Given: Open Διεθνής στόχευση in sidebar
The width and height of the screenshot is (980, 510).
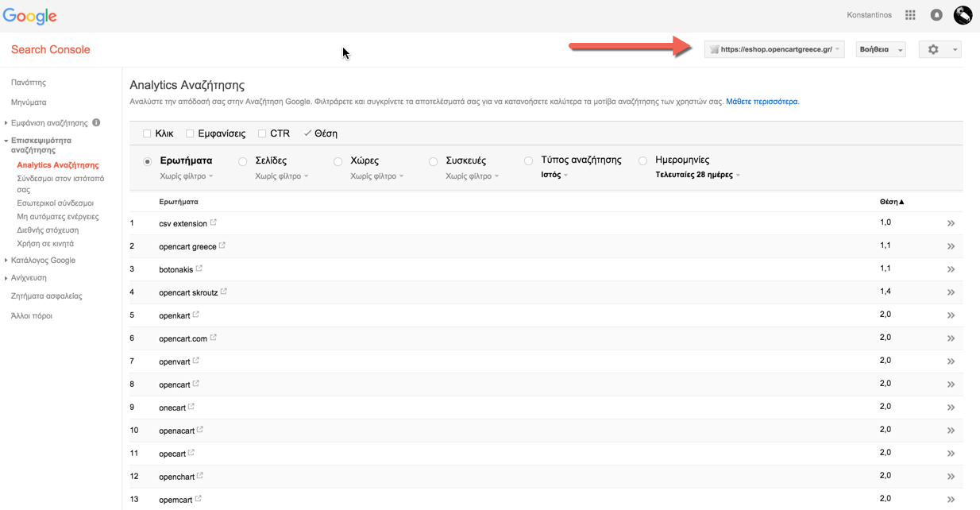Looking at the screenshot, I should click(x=48, y=230).
